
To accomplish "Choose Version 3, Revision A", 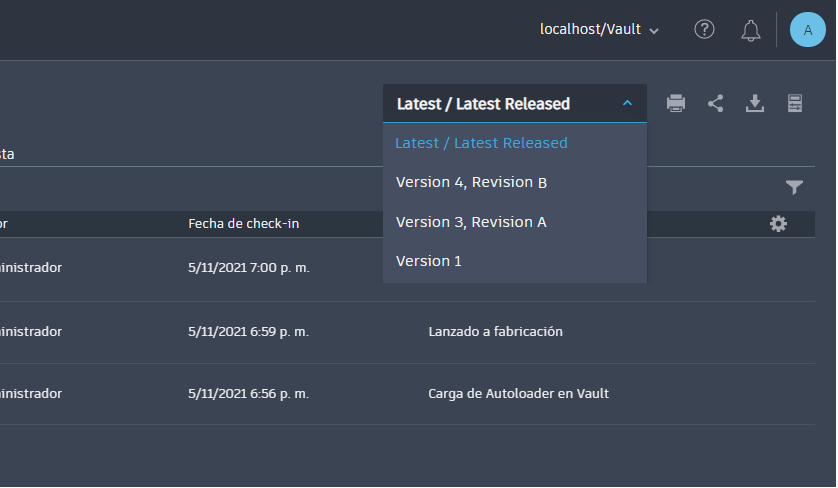I will click(471, 222).
